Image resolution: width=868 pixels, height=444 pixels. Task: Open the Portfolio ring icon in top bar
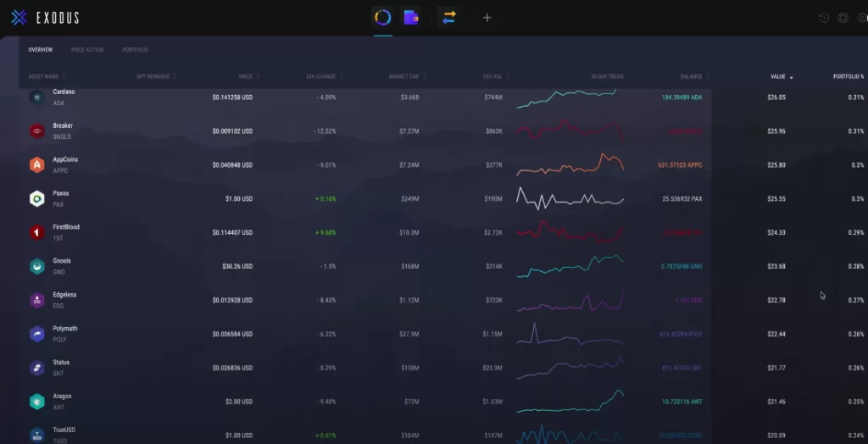382,17
